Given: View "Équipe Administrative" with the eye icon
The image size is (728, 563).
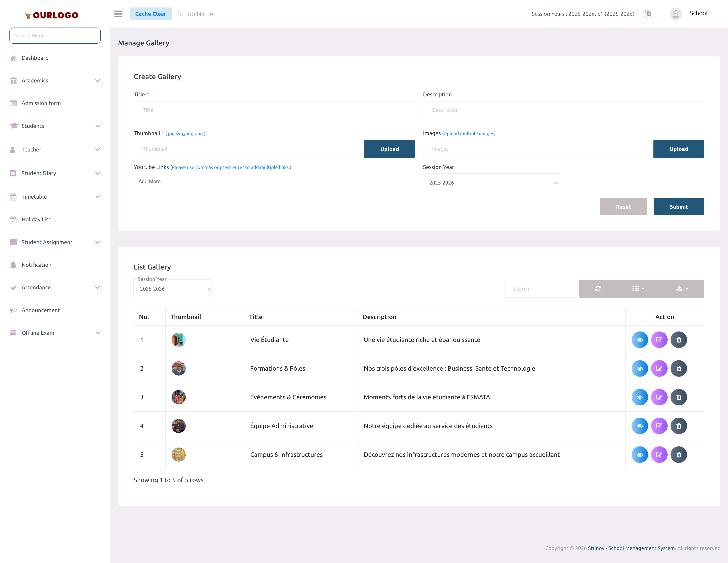Looking at the screenshot, I should (x=639, y=426).
